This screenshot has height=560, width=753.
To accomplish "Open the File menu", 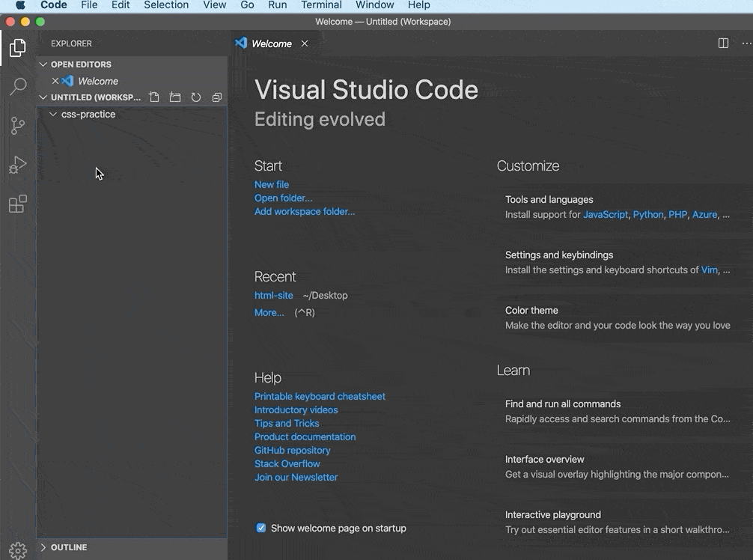I will 89,5.
